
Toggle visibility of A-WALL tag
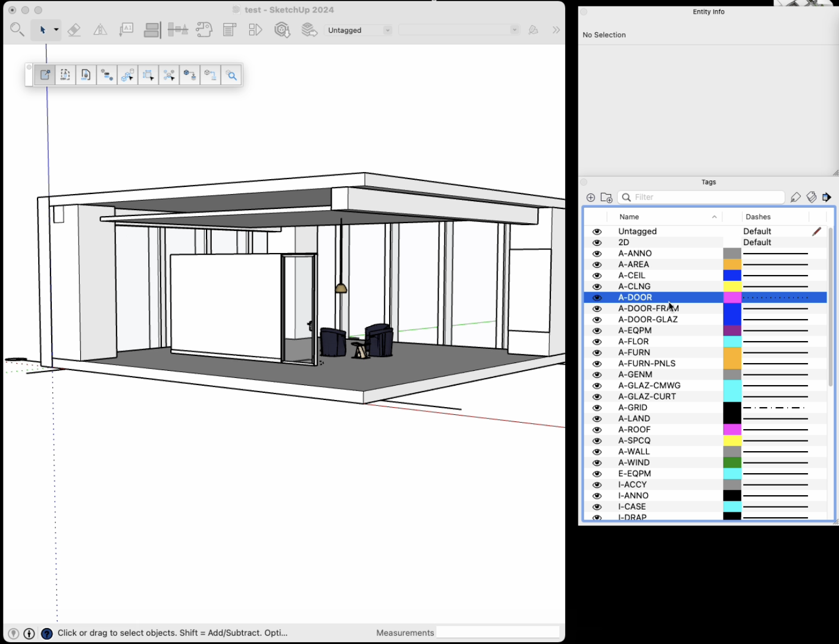597,452
